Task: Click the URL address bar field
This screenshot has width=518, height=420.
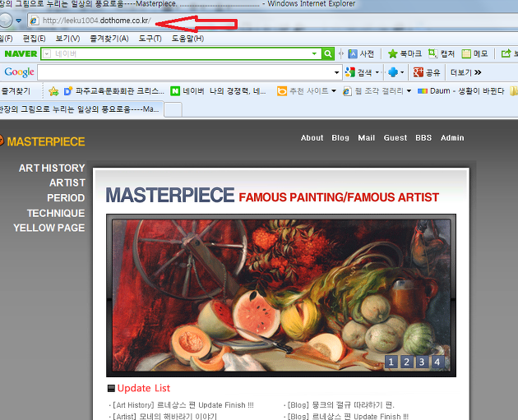Action: 274,21
